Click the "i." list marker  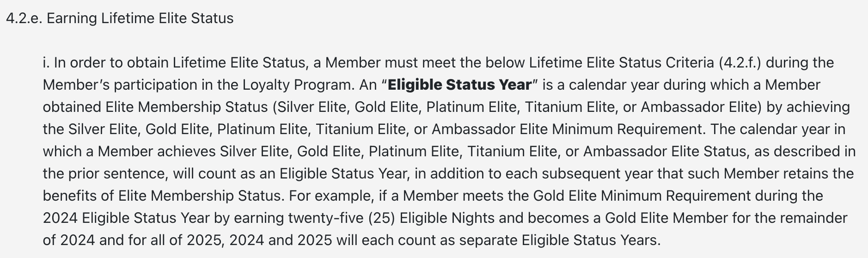click(46, 63)
